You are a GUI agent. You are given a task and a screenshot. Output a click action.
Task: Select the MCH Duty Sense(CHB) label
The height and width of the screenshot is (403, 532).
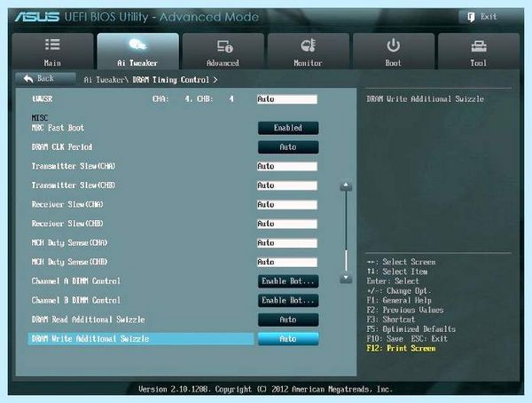point(69,262)
